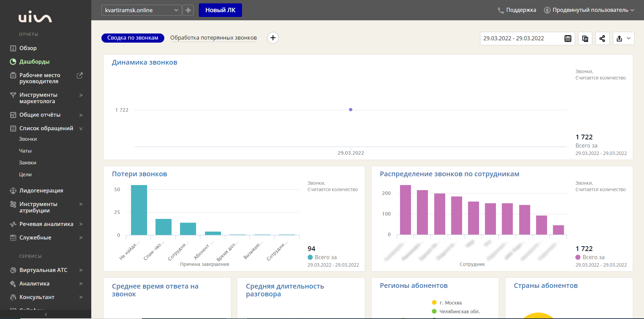Click the green Челябинская обл. legend dot
Screen dimensions: 644x319
434,312
